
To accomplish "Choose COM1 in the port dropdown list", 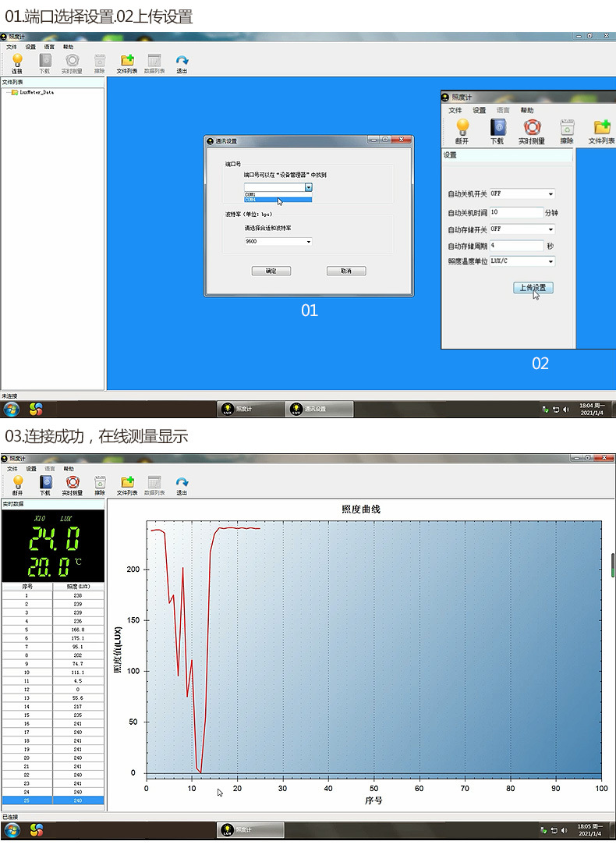I will [278, 194].
